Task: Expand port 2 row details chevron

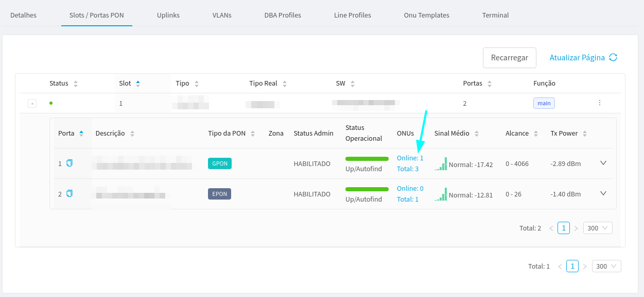Action: (x=603, y=193)
